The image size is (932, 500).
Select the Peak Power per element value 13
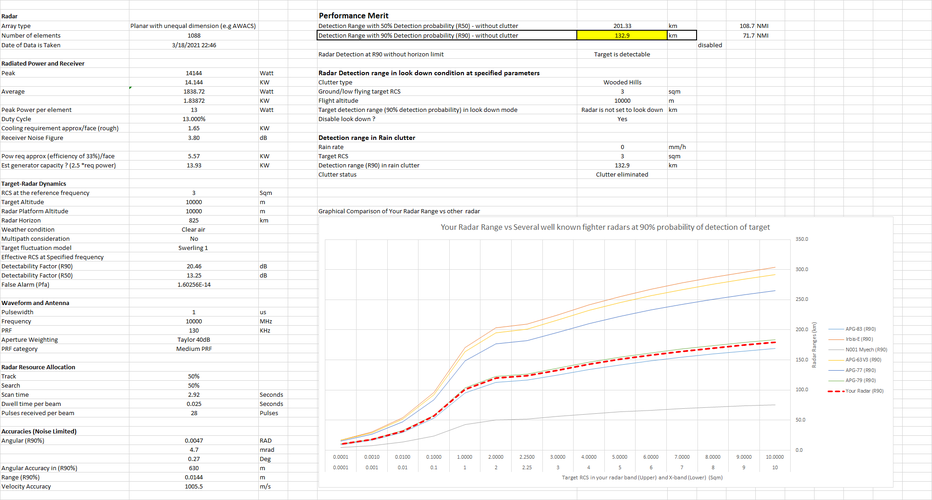pyautogui.click(x=194, y=110)
